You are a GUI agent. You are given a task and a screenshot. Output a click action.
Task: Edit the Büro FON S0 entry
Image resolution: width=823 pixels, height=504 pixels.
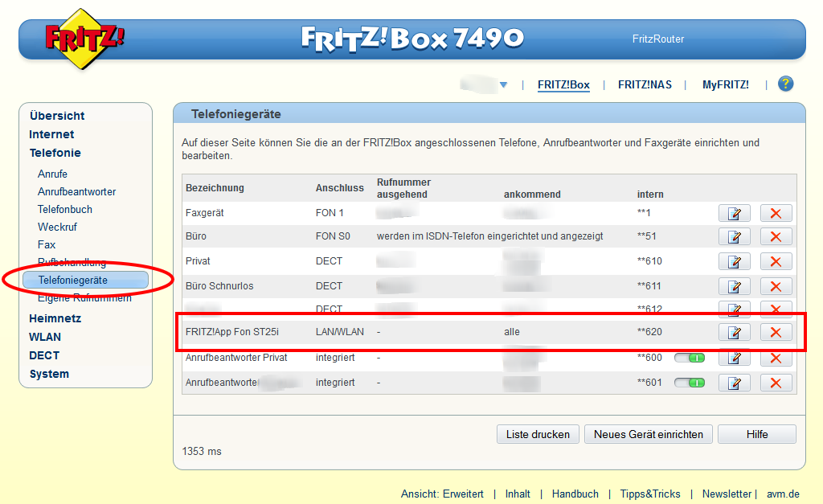[735, 237]
